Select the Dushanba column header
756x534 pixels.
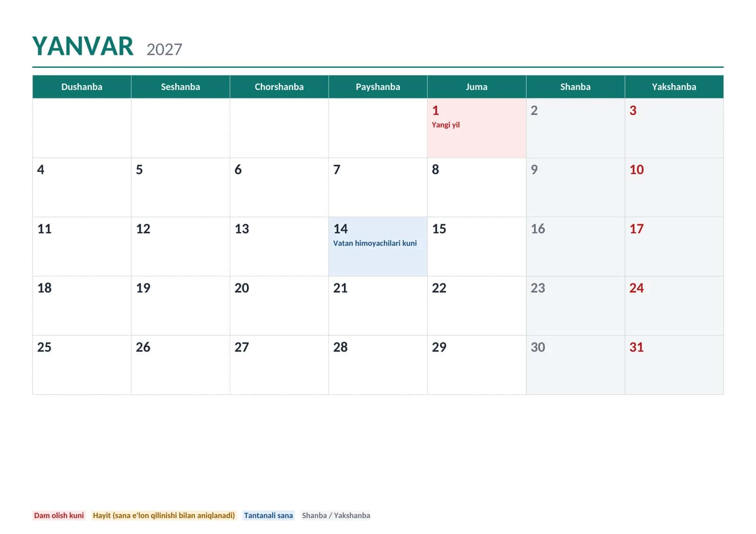(x=82, y=87)
